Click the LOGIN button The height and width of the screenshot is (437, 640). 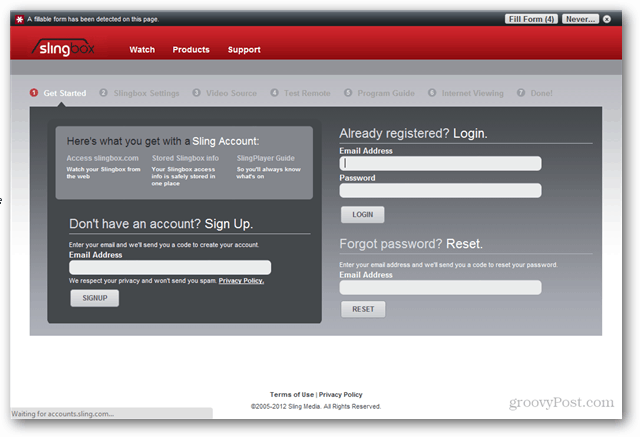coord(362,215)
